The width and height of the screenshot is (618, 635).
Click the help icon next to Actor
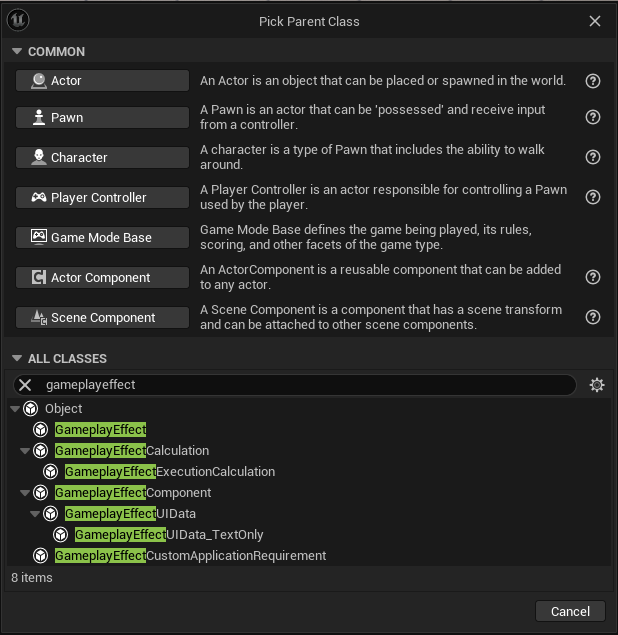coord(593,81)
